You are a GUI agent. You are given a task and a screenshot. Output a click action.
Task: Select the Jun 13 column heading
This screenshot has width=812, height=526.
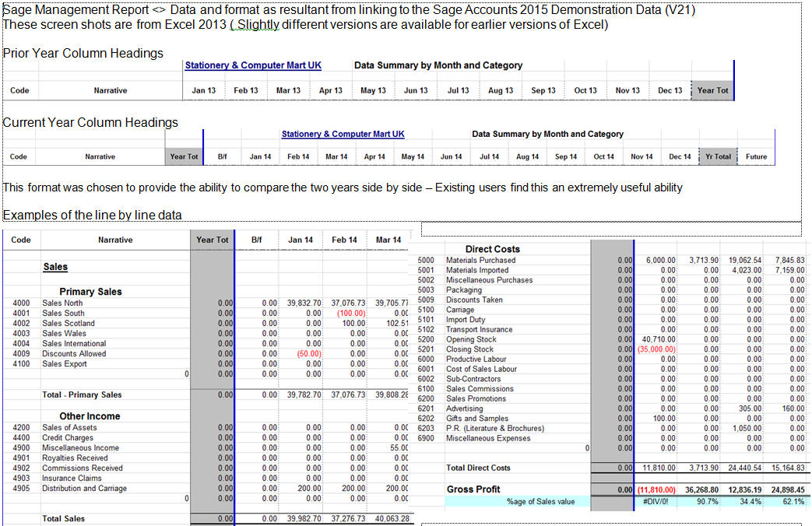point(416,90)
